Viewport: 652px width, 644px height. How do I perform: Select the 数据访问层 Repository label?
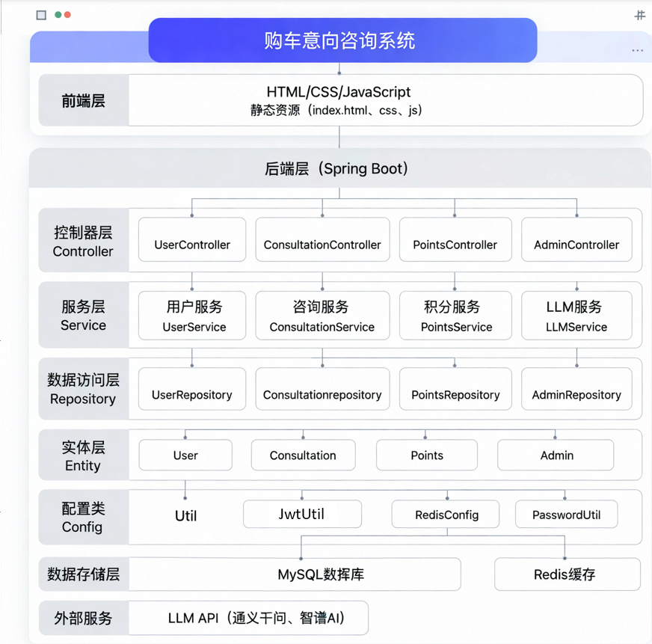(x=83, y=389)
